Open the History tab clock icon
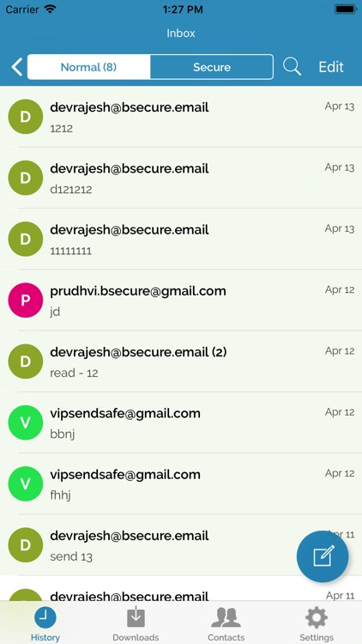The height and width of the screenshot is (644, 362). 45,618
